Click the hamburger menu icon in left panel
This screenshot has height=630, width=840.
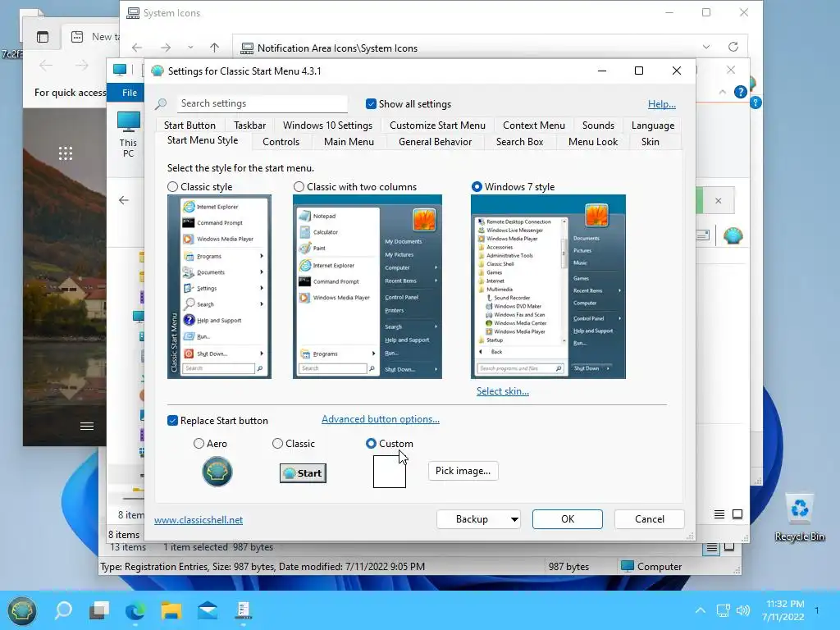(87, 427)
